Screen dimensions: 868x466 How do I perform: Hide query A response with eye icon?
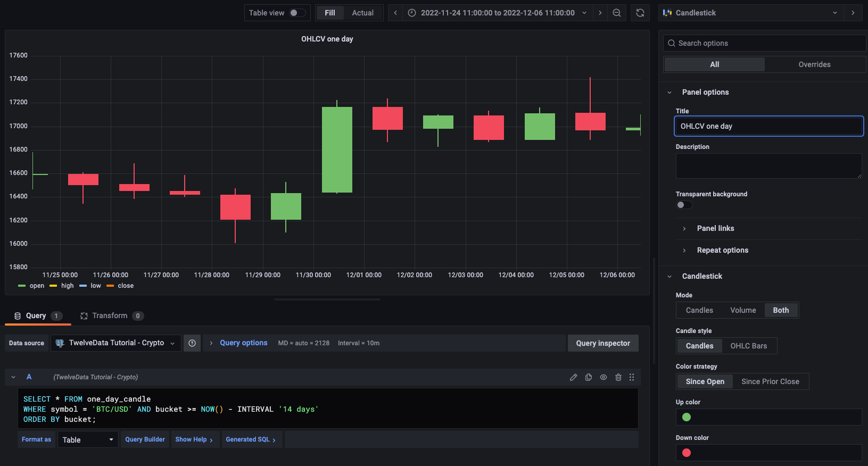click(x=604, y=377)
